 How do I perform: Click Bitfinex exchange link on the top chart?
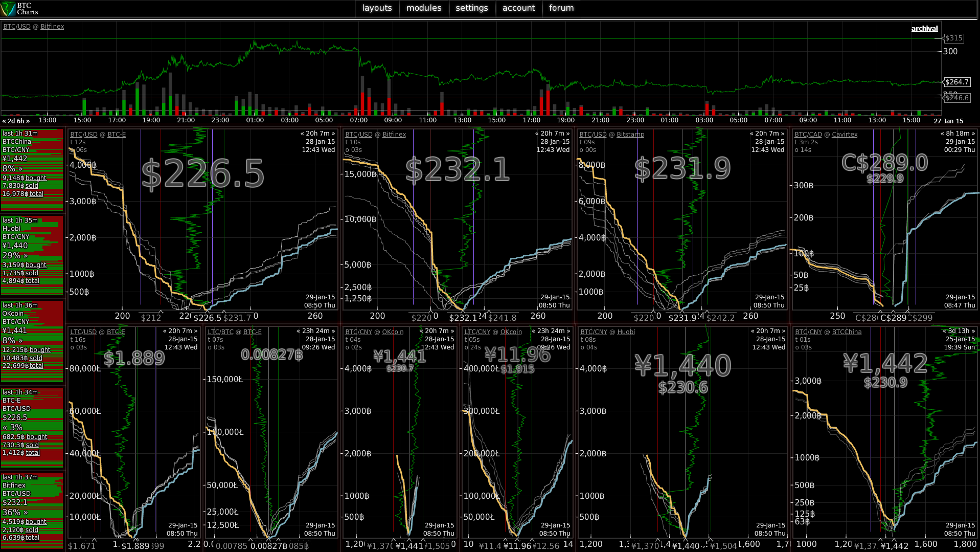click(x=52, y=27)
